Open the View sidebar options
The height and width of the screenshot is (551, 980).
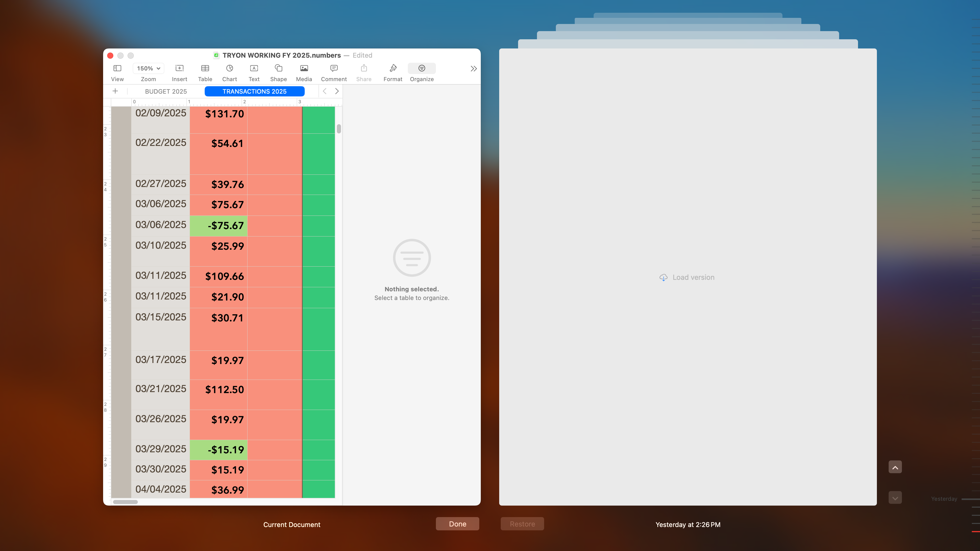(117, 69)
